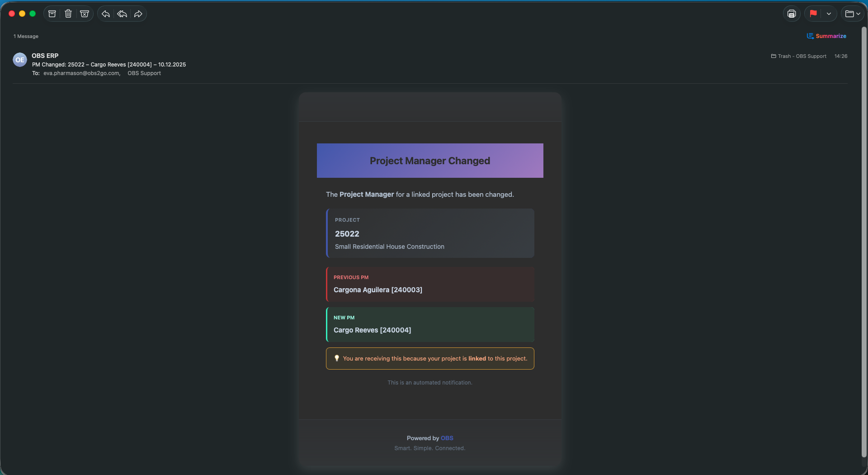Toggle the red flag on this message

pyautogui.click(x=813, y=14)
